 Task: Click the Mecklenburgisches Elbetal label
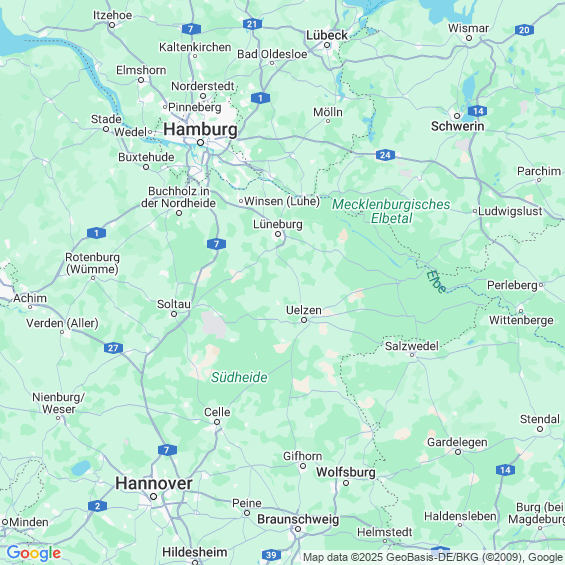391,211
